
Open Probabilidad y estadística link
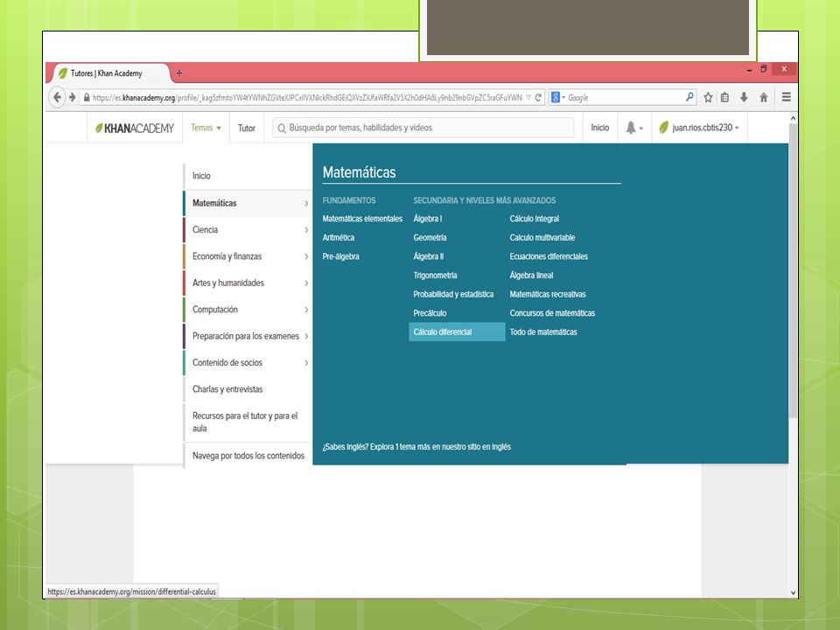click(x=453, y=294)
